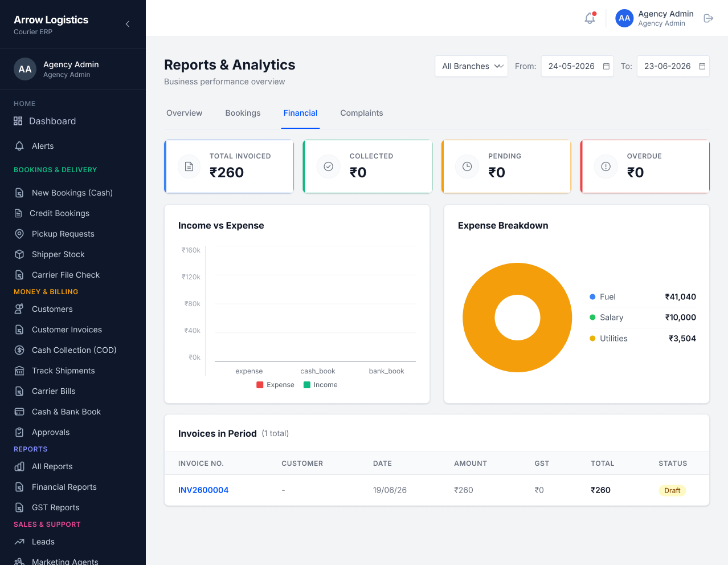Open the From date calendar picker
The width and height of the screenshot is (728, 565).
click(x=606, y=66)
